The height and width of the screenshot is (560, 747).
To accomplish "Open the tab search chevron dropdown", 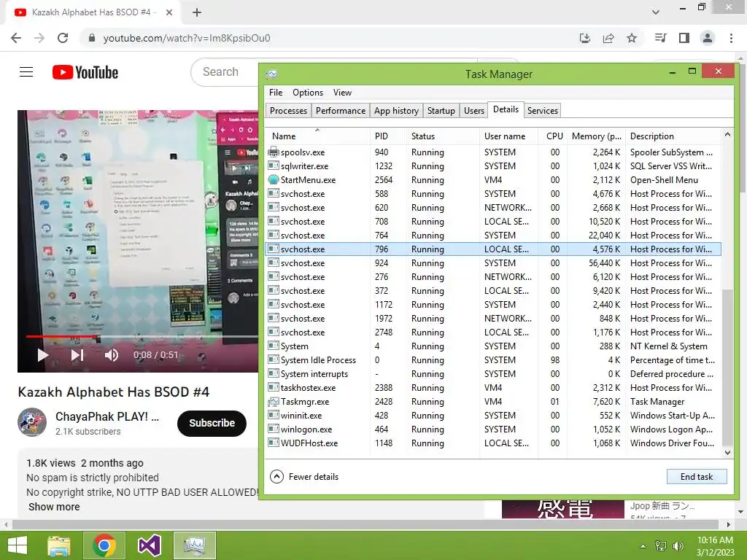I will pos(656,12).
